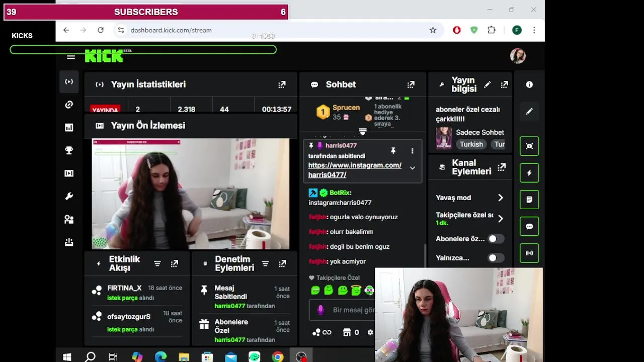Screen dimensions: 644x362
Task: Click the document icon in the right rail
Action: click(529, 200)
